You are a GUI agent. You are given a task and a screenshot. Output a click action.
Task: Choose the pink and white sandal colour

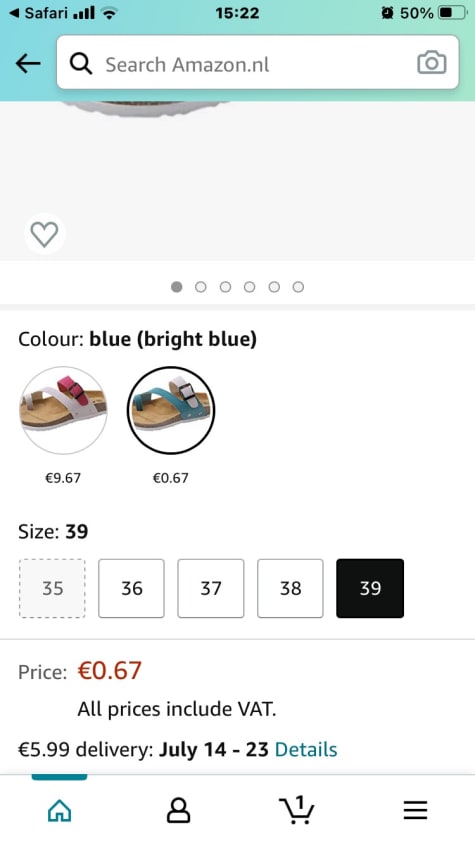click(x=63, y=410)
